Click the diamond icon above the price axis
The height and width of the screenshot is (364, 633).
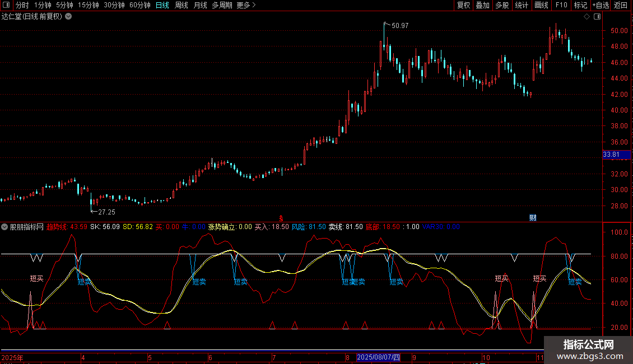pyautogui.click(x=587, y=17)
